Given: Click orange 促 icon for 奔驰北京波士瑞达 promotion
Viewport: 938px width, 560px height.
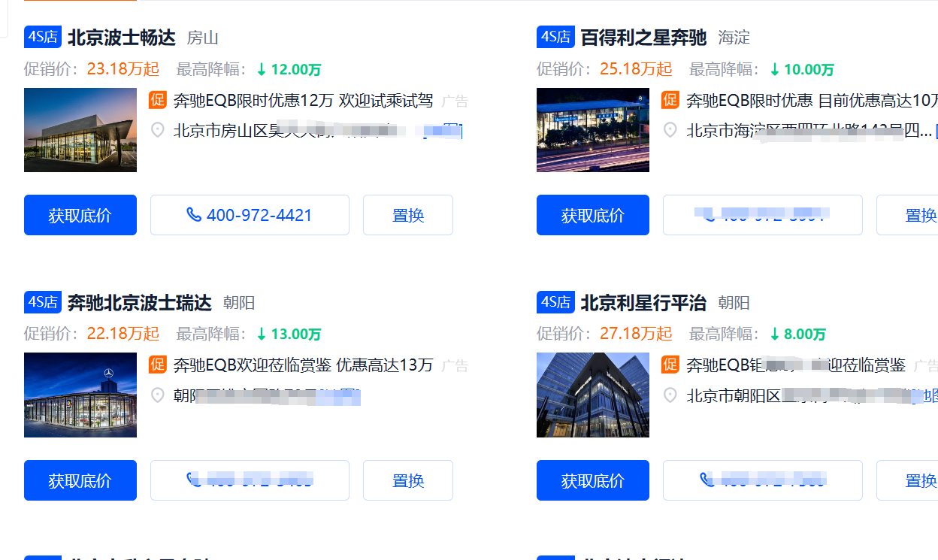Looking at the screenshot, I should [x=157, y=365].
